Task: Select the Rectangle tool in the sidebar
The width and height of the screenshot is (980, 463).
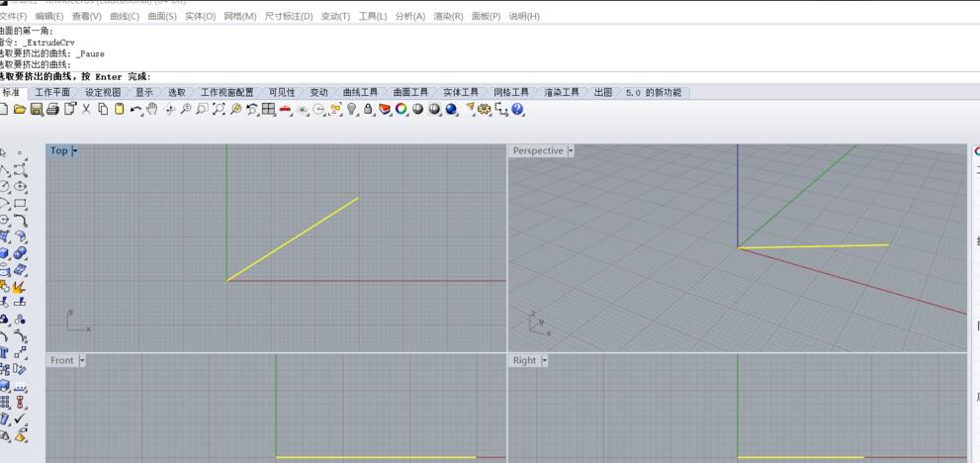Action: 20,203
